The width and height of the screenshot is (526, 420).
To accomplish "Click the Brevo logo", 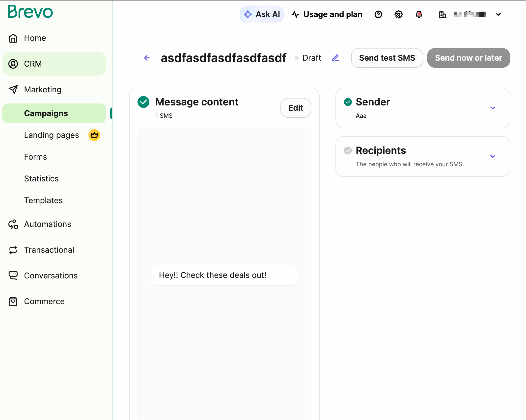I will click(30, 12).
